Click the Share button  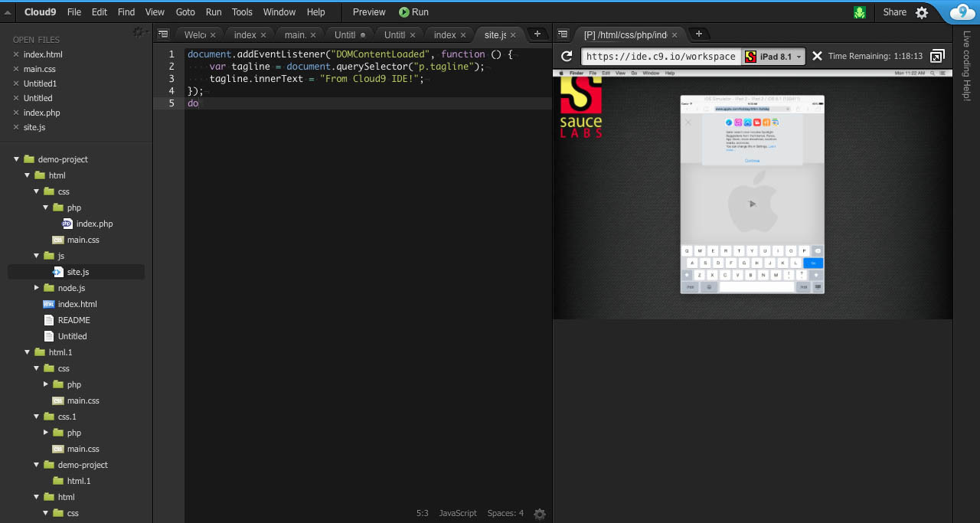pyautogui.click(x=894, y=12)
